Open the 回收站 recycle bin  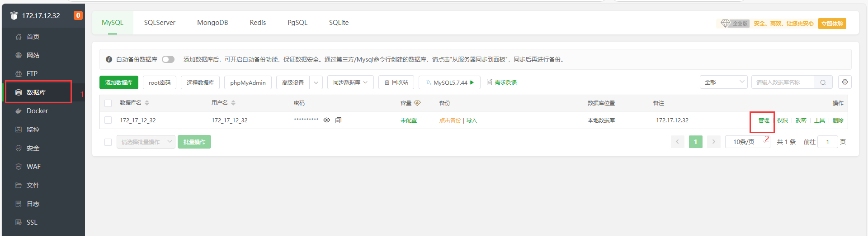(x=396, y=82)
